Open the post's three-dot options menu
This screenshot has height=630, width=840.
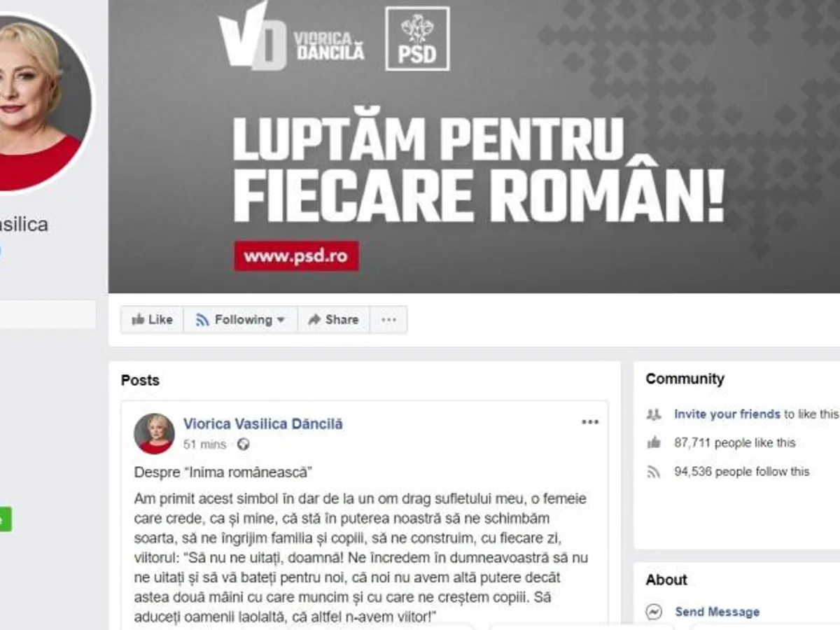pos(590,422)
